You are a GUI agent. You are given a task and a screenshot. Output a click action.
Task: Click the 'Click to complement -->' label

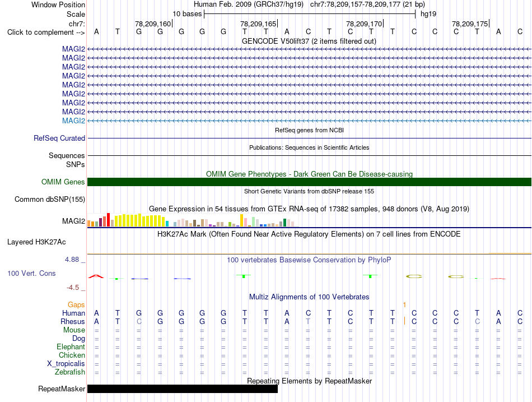pyautogui.click(x=46, y=33)
